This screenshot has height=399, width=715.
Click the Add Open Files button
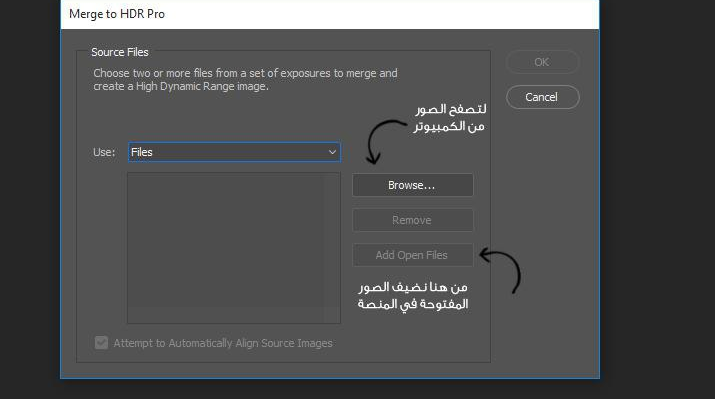pyautogui.click(x=413, y=255)
